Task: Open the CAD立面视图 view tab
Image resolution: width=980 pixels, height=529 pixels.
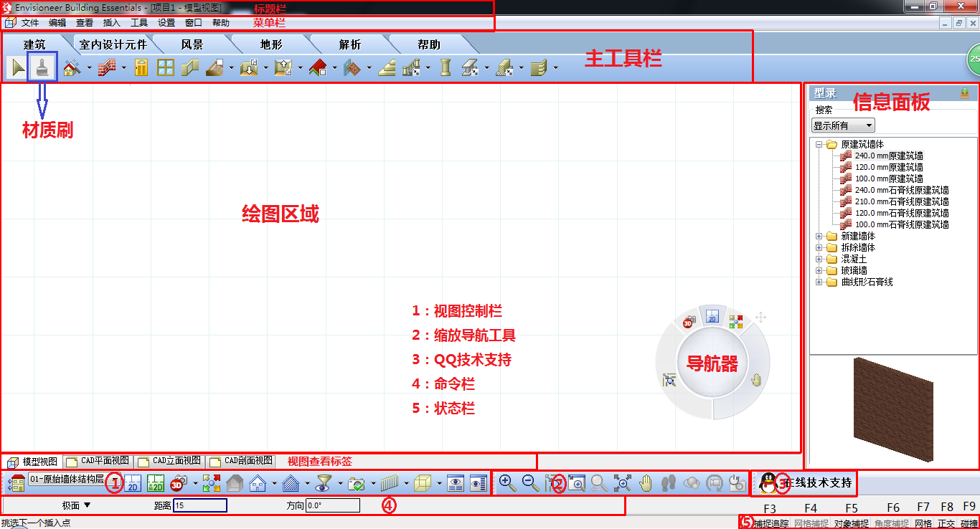Action: [169, 461]
